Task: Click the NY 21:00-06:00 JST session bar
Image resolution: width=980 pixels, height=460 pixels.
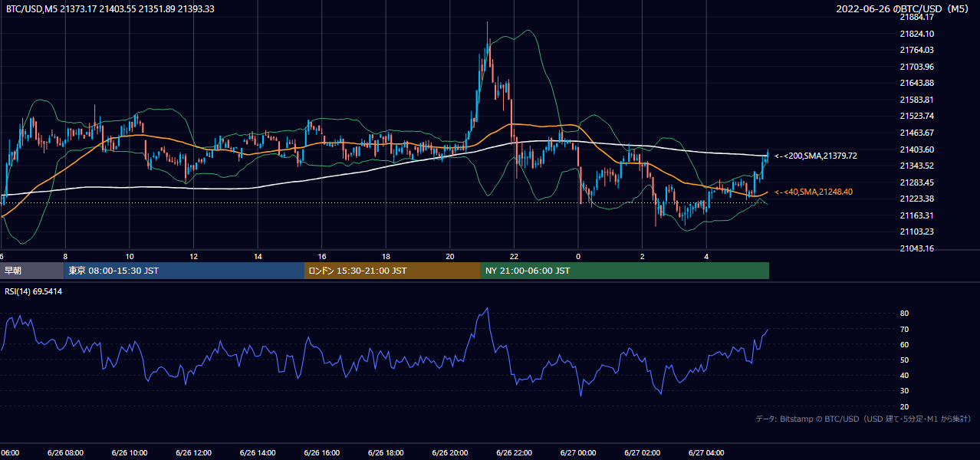Action: click(625, 271)
